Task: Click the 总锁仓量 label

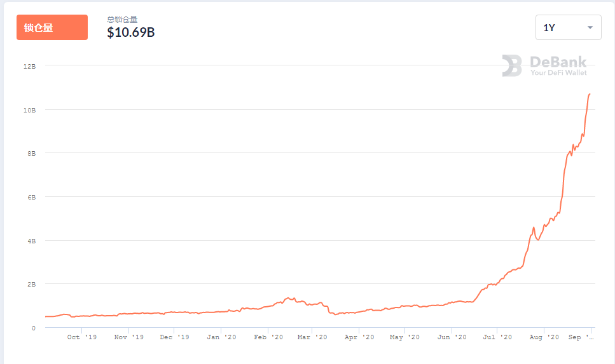Action: point(122,20)
